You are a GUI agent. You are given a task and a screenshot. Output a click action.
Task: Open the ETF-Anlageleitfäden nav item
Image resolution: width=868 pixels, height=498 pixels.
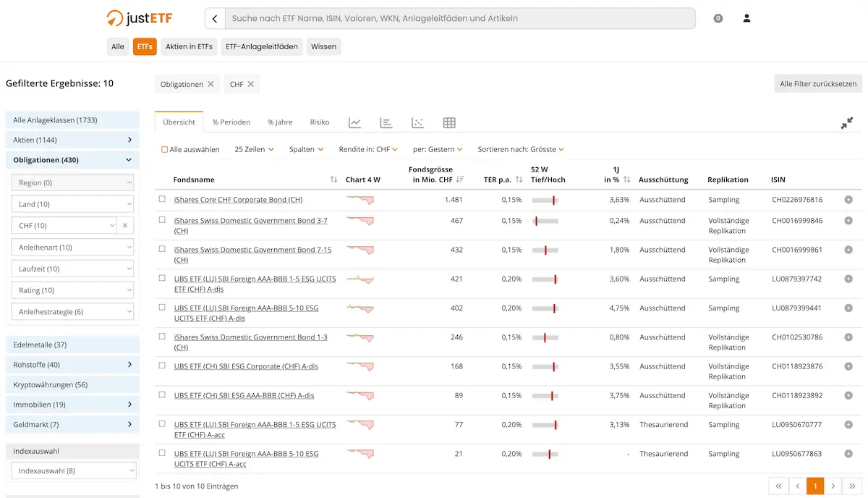262,46
